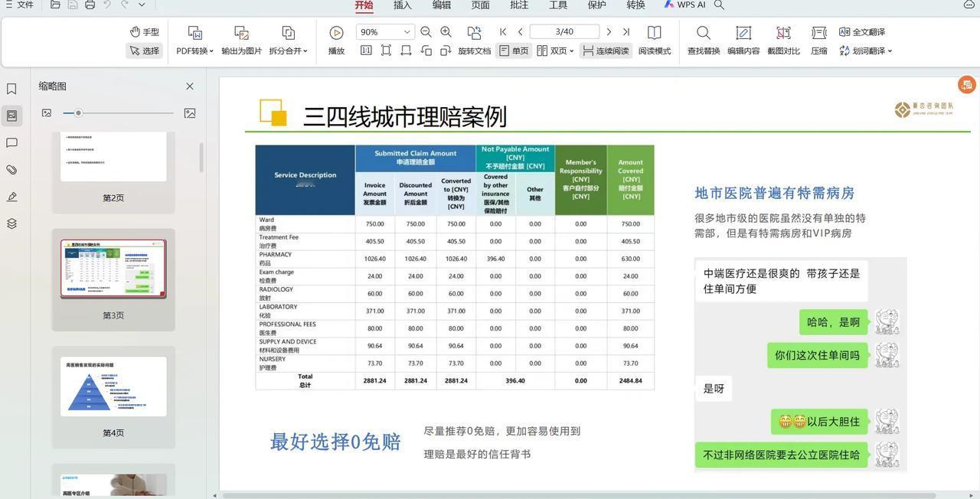Rotate the page counterclockwise
Image resolution: width=980 pixels, height=499 pixels.
click(x=426, y=51)
